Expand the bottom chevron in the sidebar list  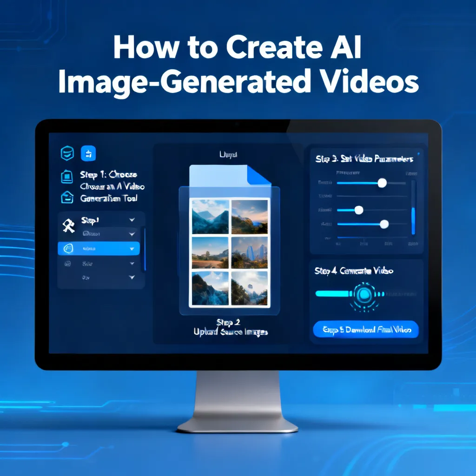[132, 277]
